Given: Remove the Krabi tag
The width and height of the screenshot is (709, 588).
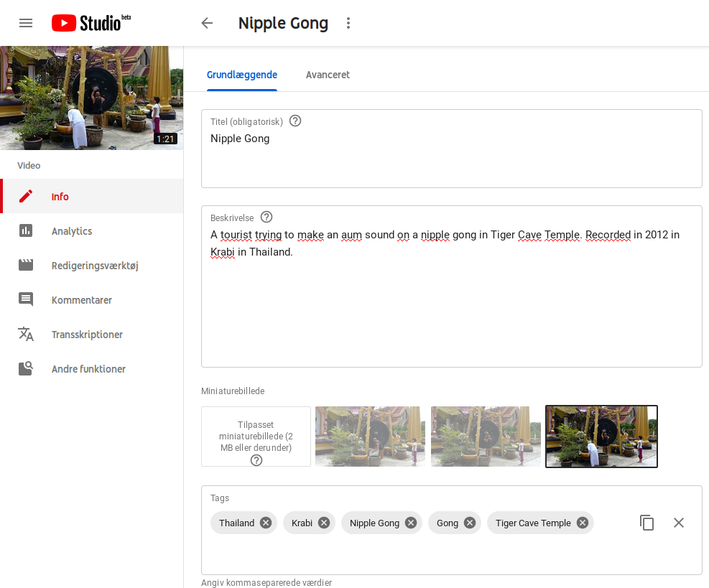Looking at the screenshot, I should pyautogui.click(x=324, y=523).
